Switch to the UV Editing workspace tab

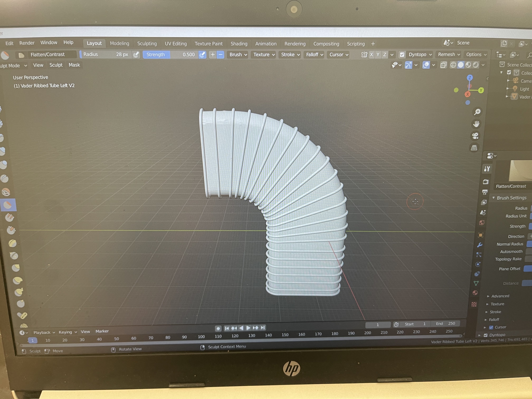(x=176, y=44)
